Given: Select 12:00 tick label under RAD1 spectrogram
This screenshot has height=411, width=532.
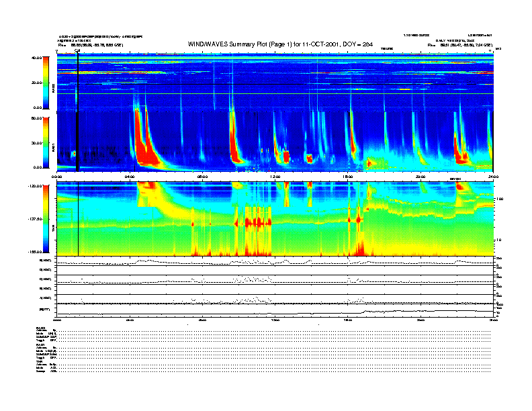Looking at the screenshot, I should 275,177.
